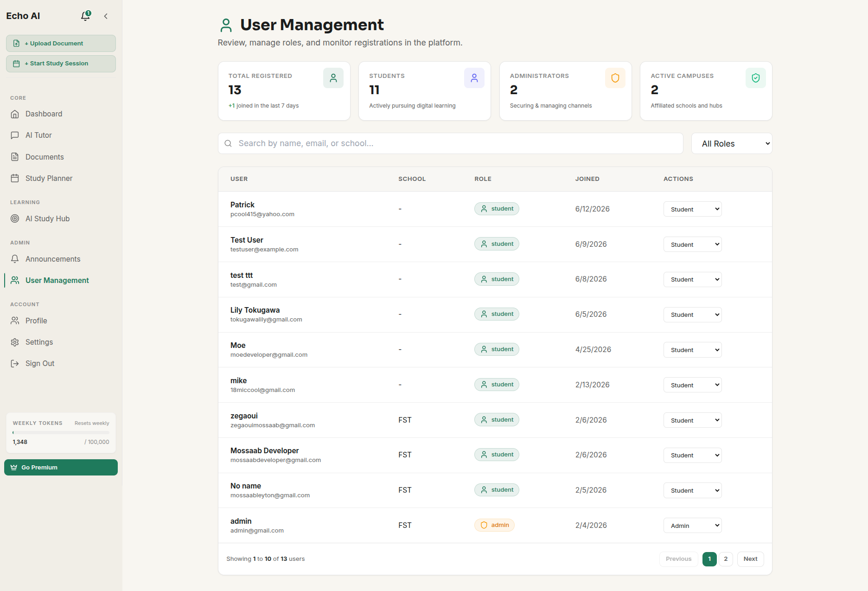The height and width of the screenshot is (591, 868).
Task: Click the Echo AI logo text
Action: (23, 16)
